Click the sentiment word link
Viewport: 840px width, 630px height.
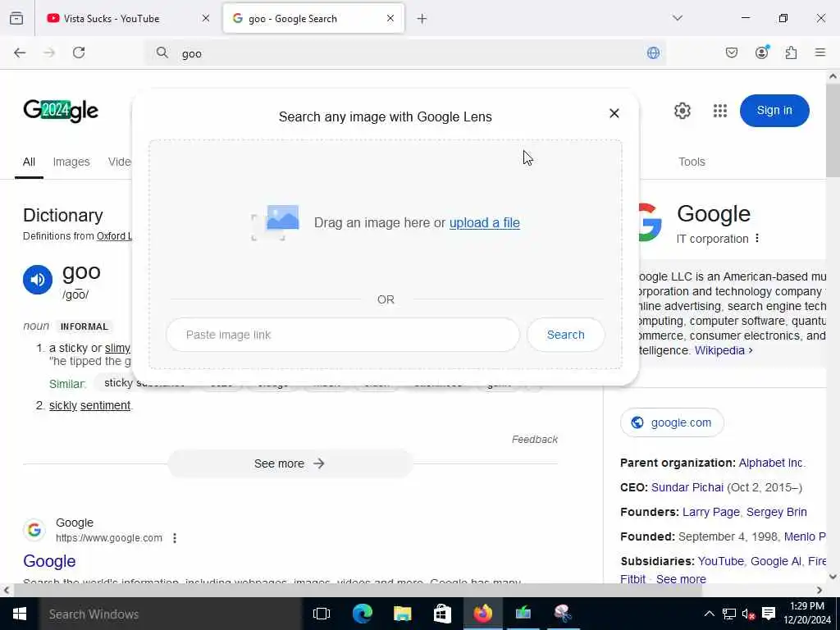pos(105,405)
